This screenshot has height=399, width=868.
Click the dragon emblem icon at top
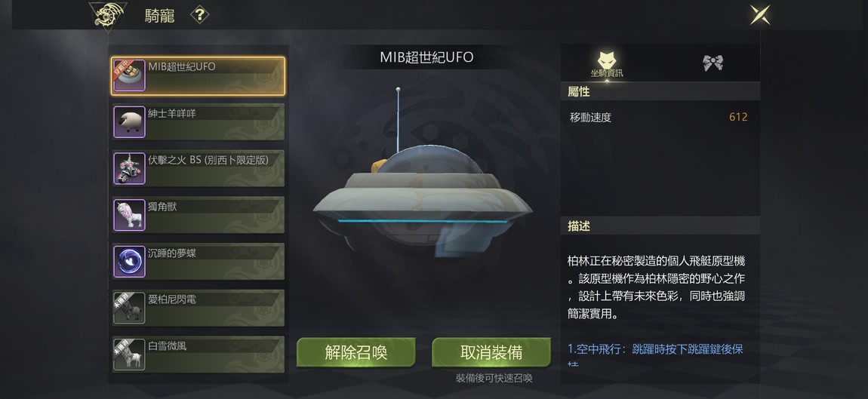[x=107, y=16]
